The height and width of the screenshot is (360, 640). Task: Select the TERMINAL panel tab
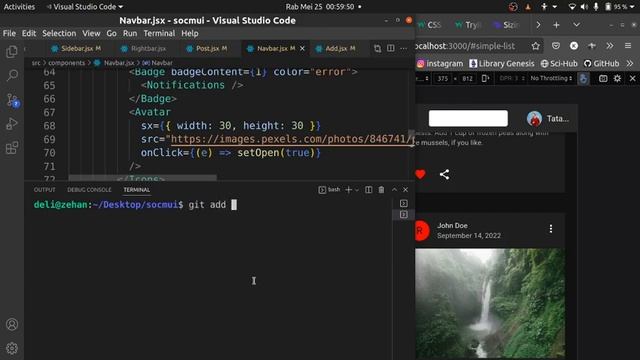coord(136,190)
